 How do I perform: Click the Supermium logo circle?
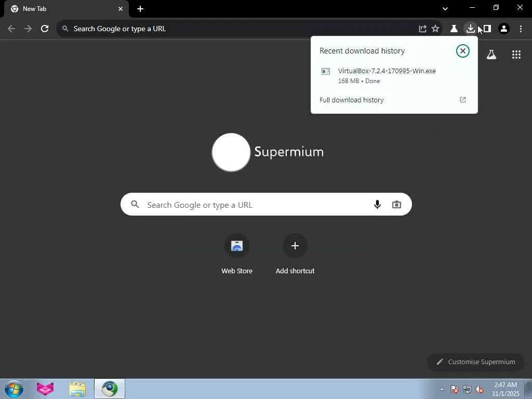click(x=231, y=152)
